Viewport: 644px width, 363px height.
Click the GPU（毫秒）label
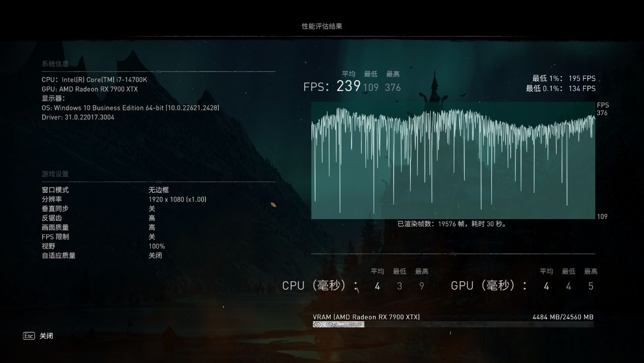tap(489, 286)
